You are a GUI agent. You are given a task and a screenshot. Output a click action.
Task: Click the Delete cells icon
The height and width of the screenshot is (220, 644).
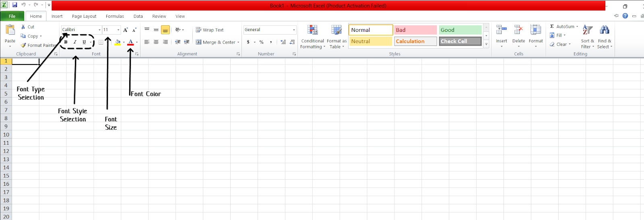pos(518,30)
